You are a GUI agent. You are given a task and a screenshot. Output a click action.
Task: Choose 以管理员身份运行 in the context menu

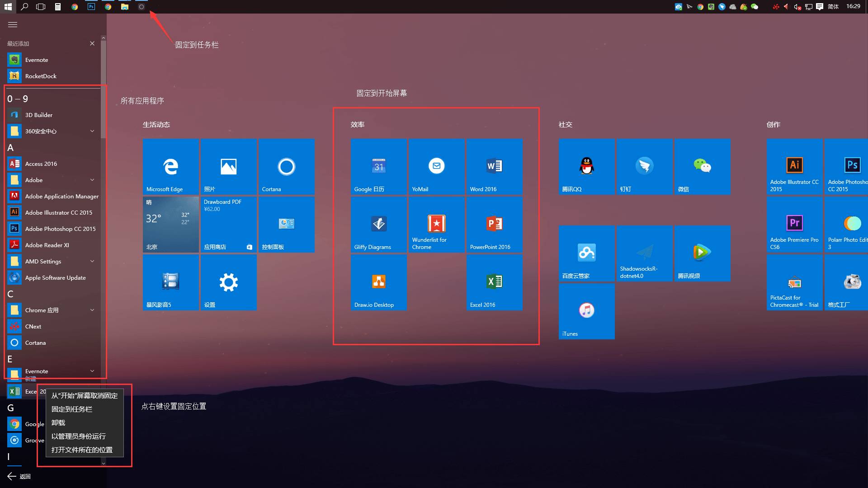point(78,436)
